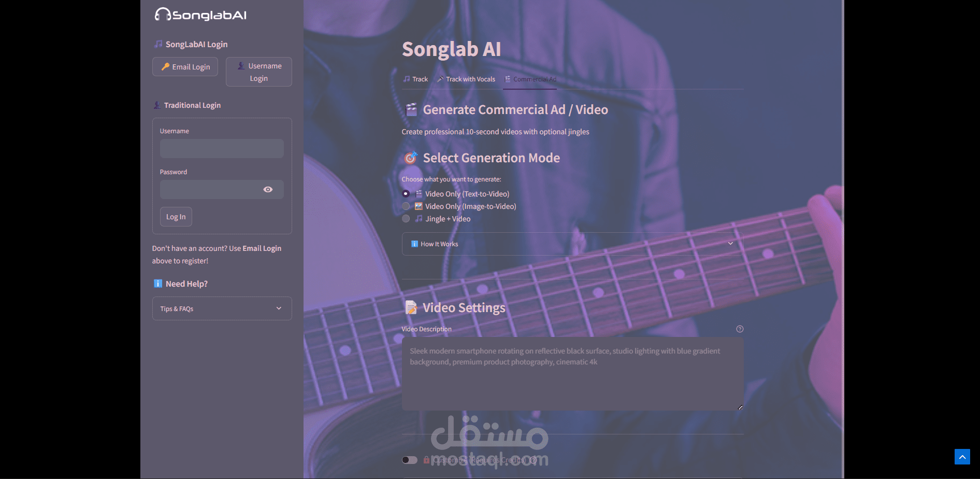Open the Track with Vocals tab
The height and width of the screenshot is (479, 980).
[x=466, y=79]
